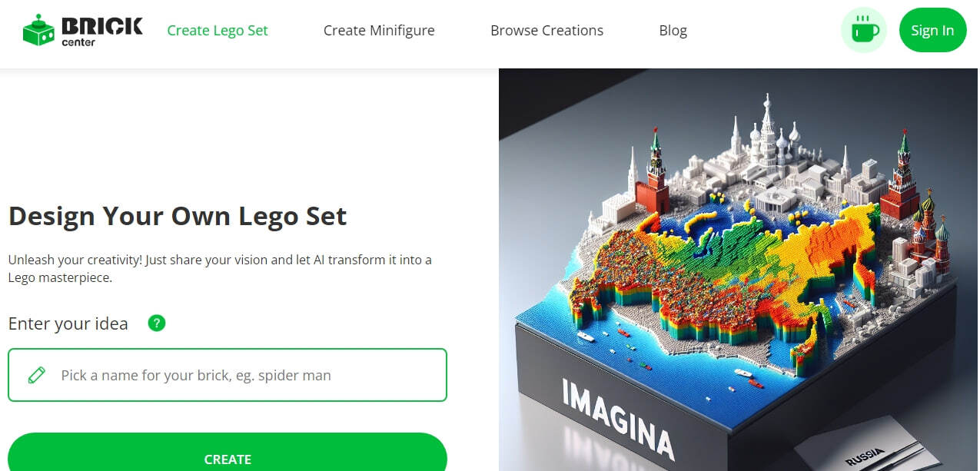Click the colorful Lego Russia map image
Image resolution: width=980 pixels, height=471 pixels.
[x=739, y=270]
